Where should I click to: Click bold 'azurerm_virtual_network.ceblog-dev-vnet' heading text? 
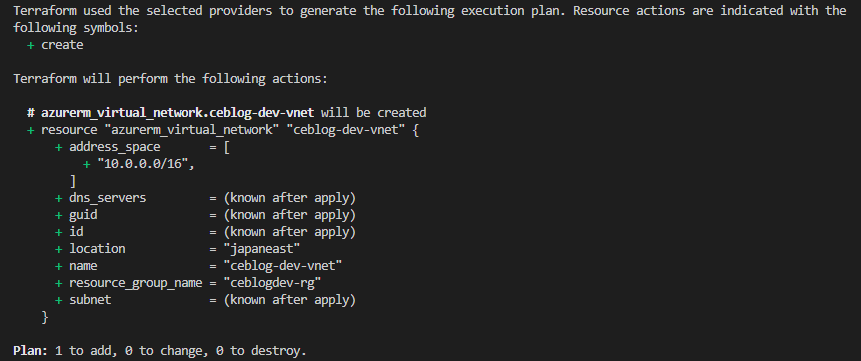[178, 113]
